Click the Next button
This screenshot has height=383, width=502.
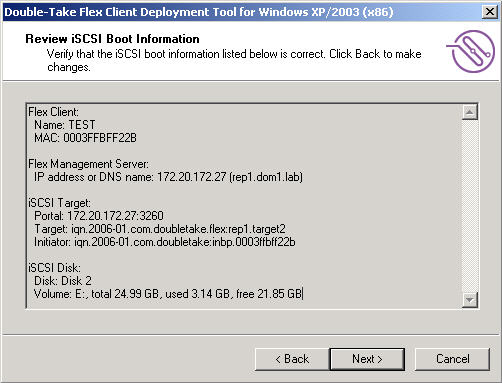[367, 359]
